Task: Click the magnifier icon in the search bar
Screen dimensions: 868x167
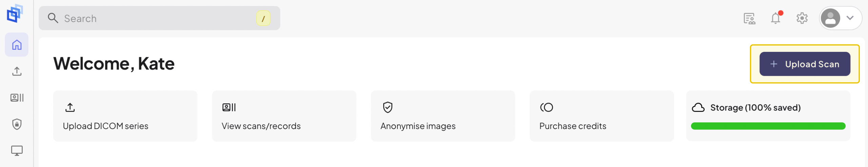Action: pyautogui.click(x=53, y=18)
